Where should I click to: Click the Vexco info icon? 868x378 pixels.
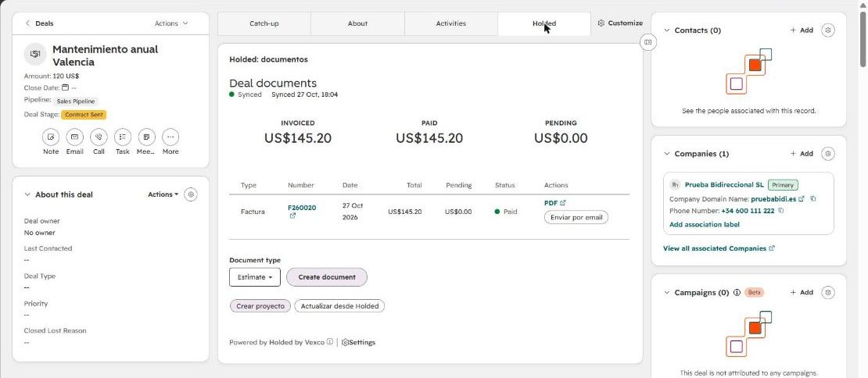330,341
